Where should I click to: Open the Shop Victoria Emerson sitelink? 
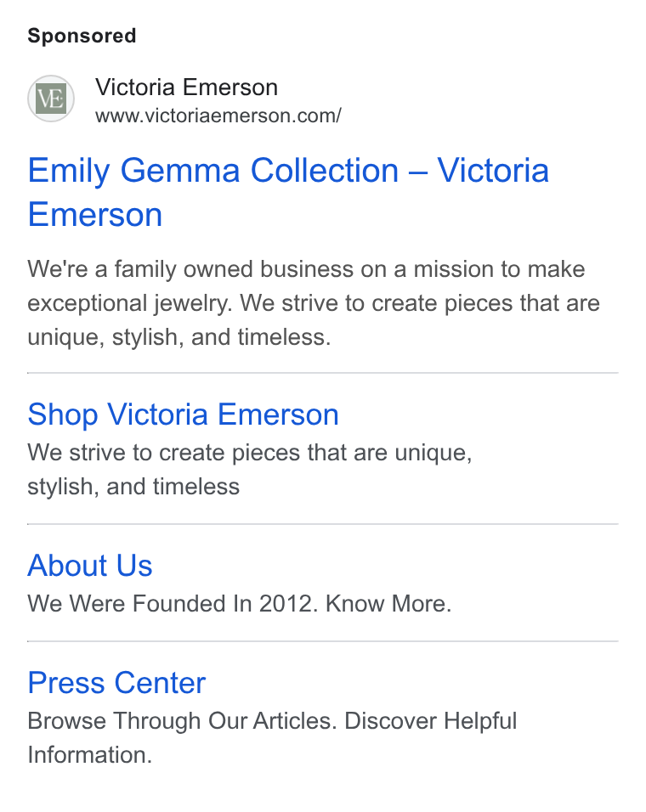click(x=184, y=414)
